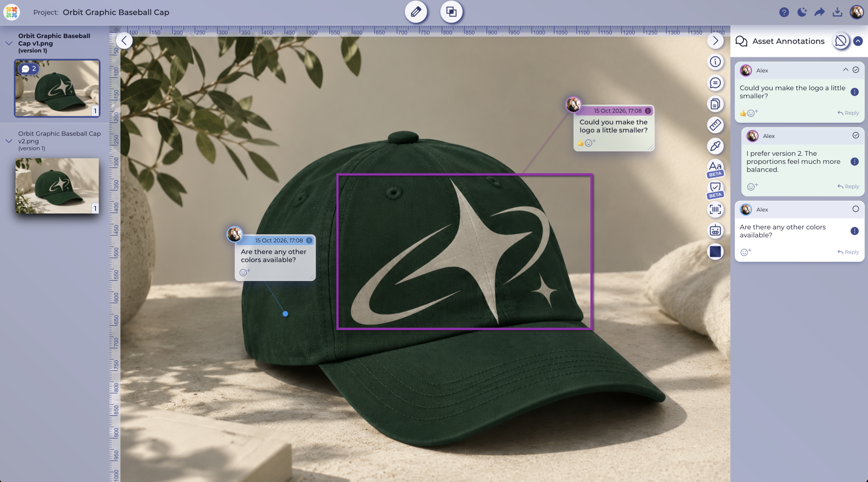Select the eyedropper color picker tool

point(715,146)
